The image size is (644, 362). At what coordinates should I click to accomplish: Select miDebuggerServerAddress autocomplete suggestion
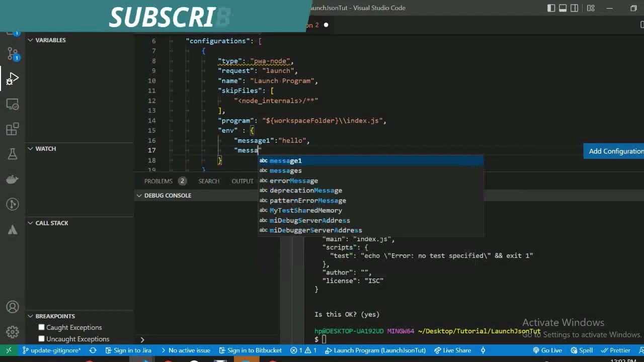371,230
